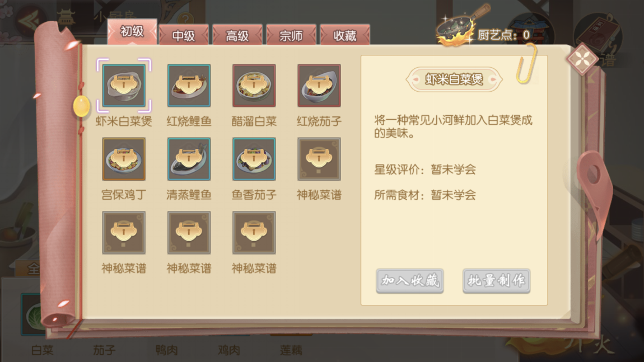Switch to the 高级 tab
This screenshot has height=362, width=644.
237,35
